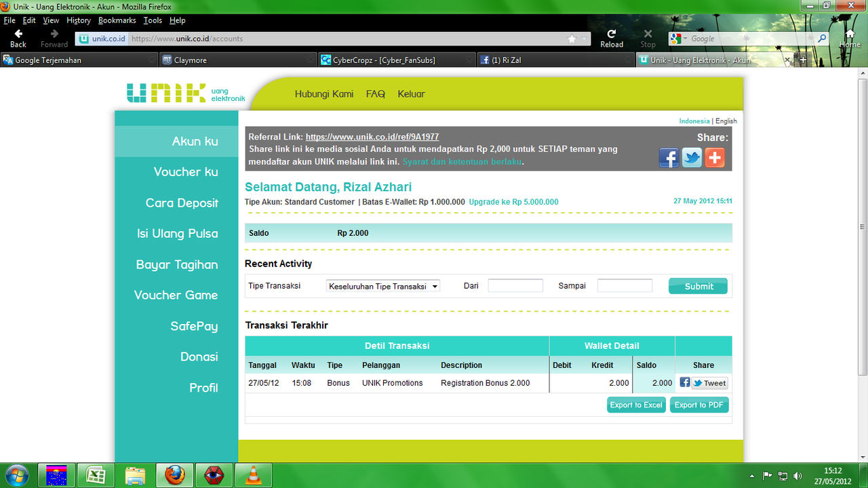Screen dimensions: 868x488
Task: Click the referral link URL
Action: coord(372,137)
